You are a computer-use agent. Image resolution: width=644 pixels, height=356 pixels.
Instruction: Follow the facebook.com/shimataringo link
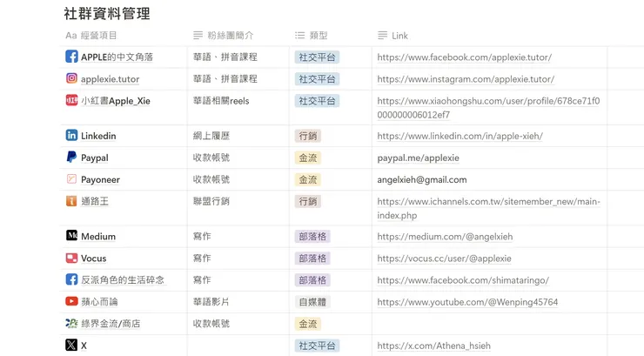(x=463, y=280)
